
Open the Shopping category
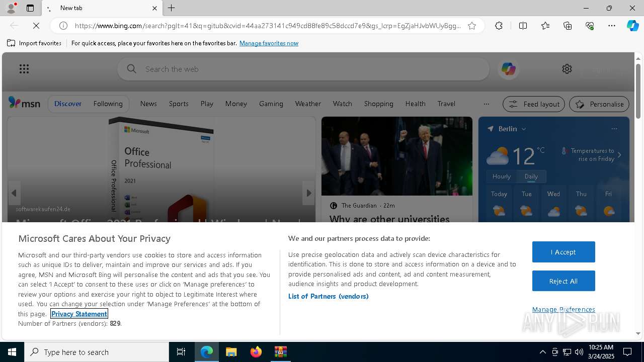point(378,104)
